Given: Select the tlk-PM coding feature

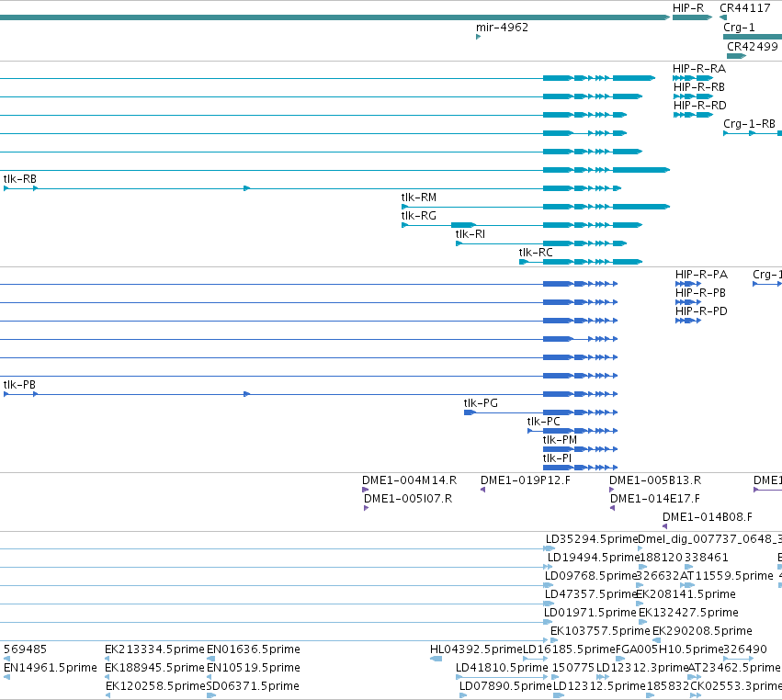Looking at the screenshot, I should (x=581, y=449).
